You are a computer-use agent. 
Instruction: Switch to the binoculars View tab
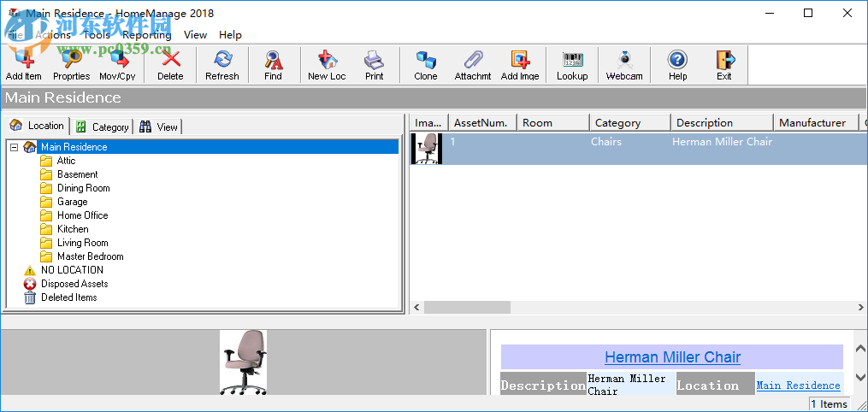click(x=158, y=127)
